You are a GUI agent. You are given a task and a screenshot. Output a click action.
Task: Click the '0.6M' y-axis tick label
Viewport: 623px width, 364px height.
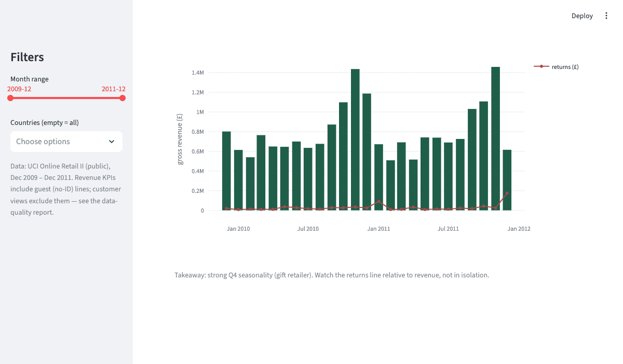198,151
